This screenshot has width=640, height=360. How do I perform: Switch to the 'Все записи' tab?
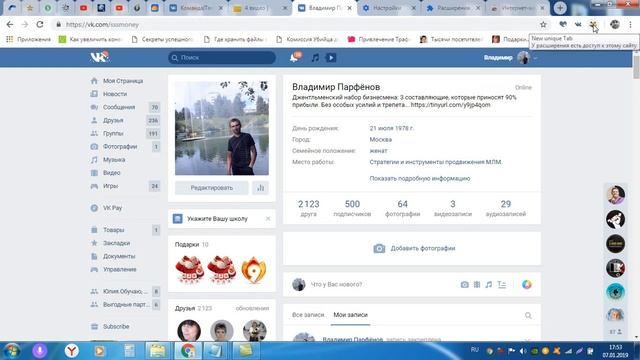click(x=308, y=315)
